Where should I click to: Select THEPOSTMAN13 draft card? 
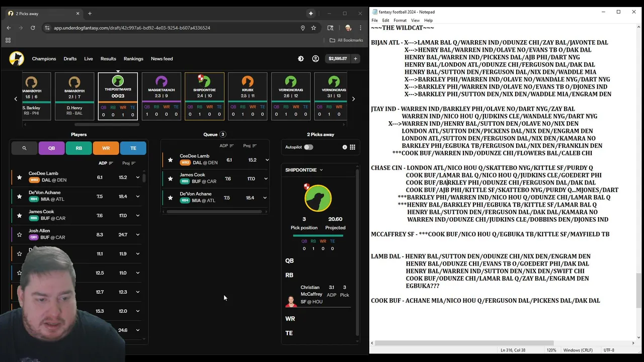click(x=118, y=97)
